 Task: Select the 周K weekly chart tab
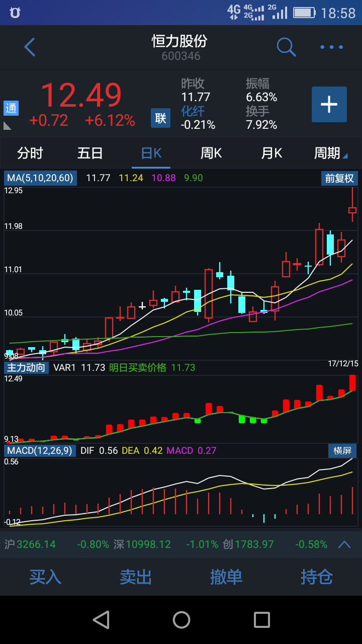[x=211, y=153]
